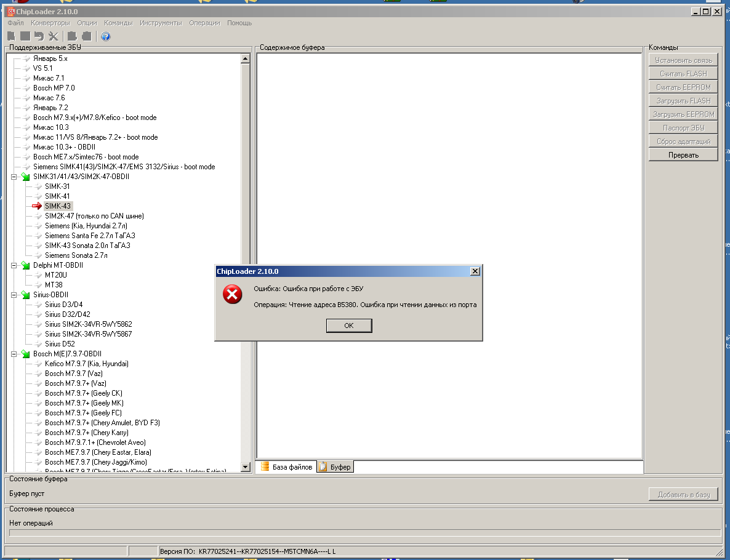Click green arrow icon beside Delphi MT-OBDII
The image size is (730, 560).
(x=26, y=265)
